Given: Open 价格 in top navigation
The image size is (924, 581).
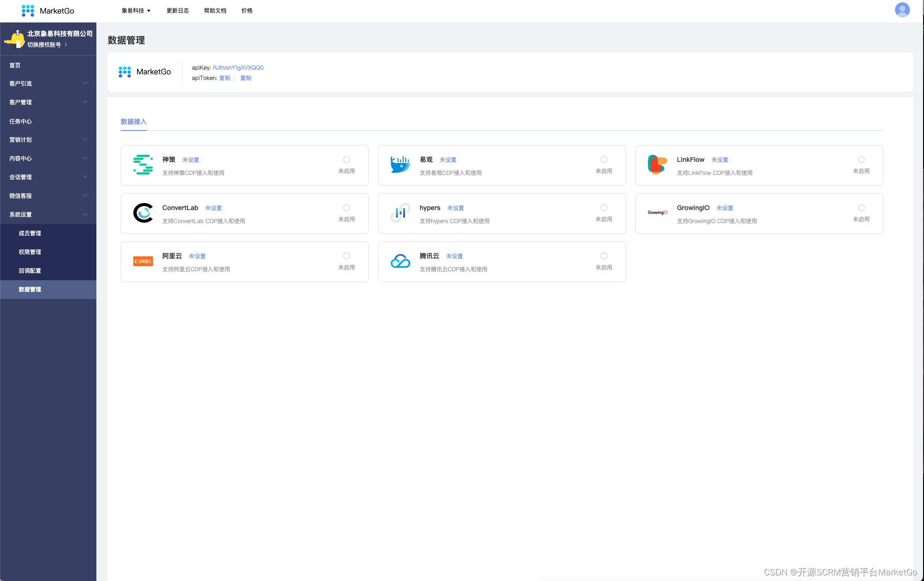Looking at the screenshot, I should coord(247,11).
